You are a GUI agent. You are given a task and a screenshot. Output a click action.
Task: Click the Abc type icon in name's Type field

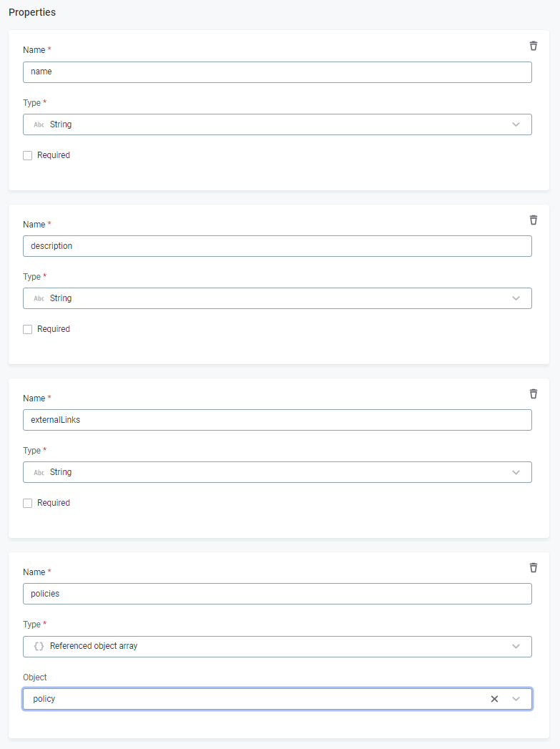coord(39,124)
